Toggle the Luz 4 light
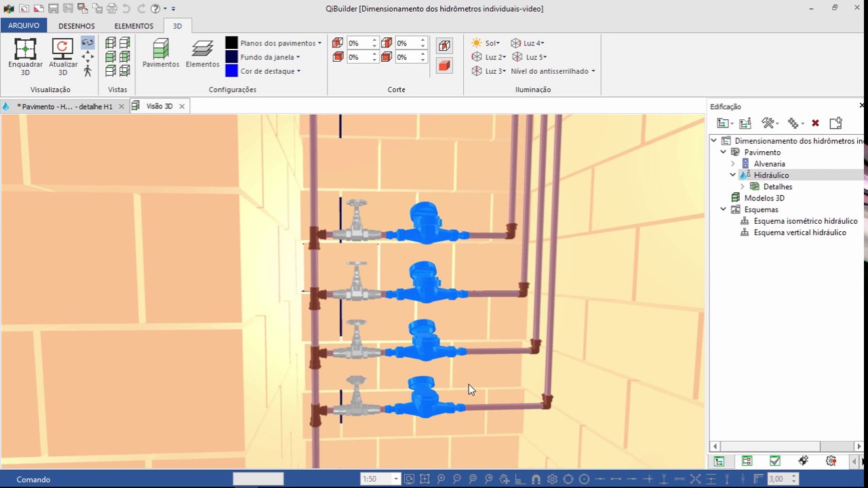Viewport: 868px width, 488px height. click(x=527, y=43)
